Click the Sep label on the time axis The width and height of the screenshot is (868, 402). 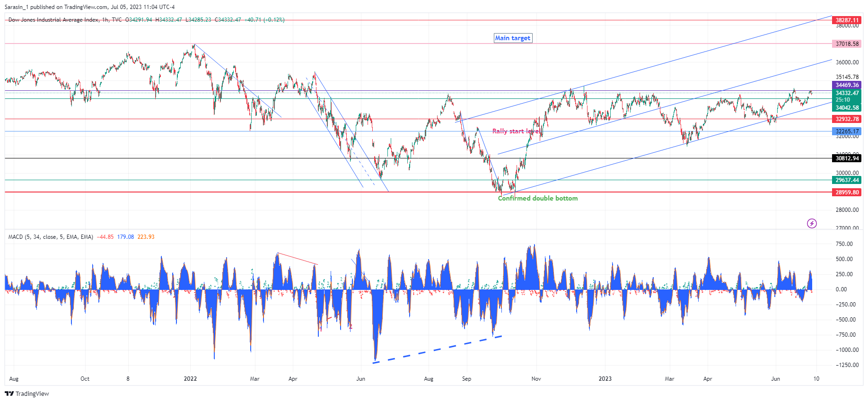pyautogui.click(x=467, y=379)
